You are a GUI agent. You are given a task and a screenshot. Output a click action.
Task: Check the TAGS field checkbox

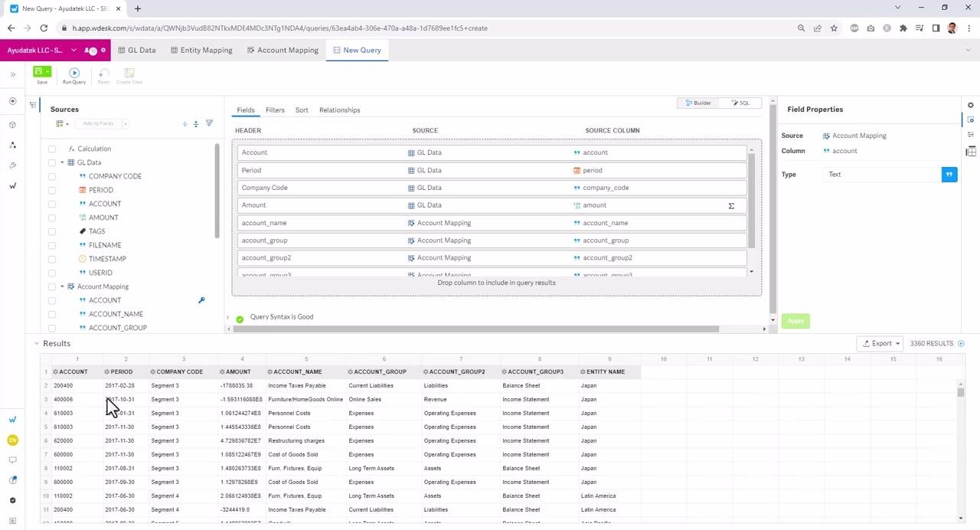click(52, 231)
